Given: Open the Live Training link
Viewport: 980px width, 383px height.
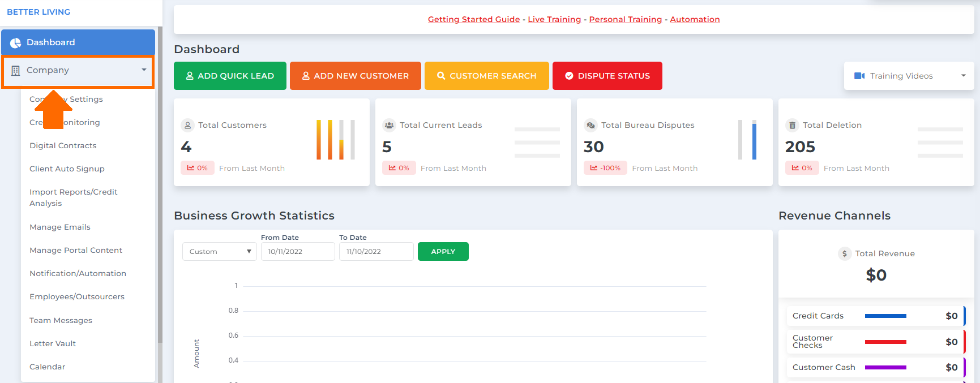Looking at the screenshot, I should pyautogui.click(x=554, y=19).
